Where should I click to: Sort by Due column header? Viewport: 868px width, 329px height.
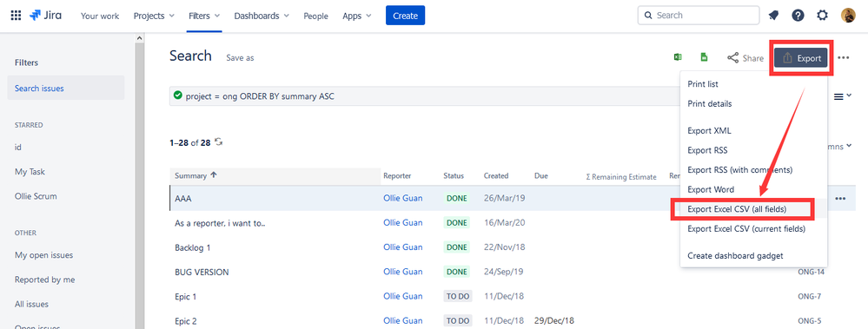coord(540,176)
